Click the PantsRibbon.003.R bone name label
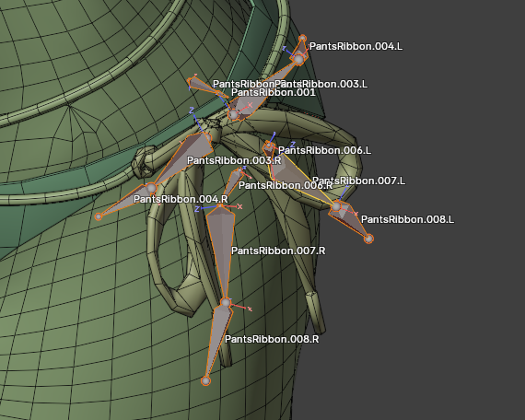The width and height of the screenshot is (525, 420). (234, 161)
